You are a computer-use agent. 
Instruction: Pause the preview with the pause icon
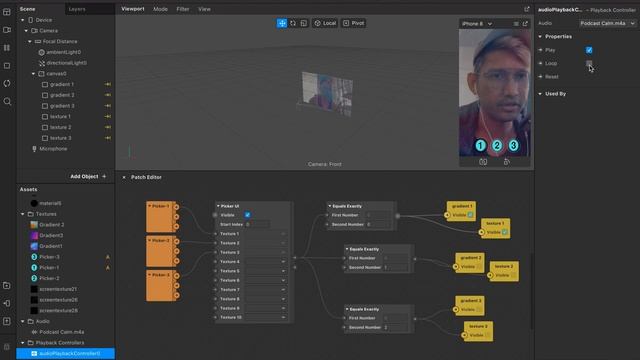click(x=7, y=48)
